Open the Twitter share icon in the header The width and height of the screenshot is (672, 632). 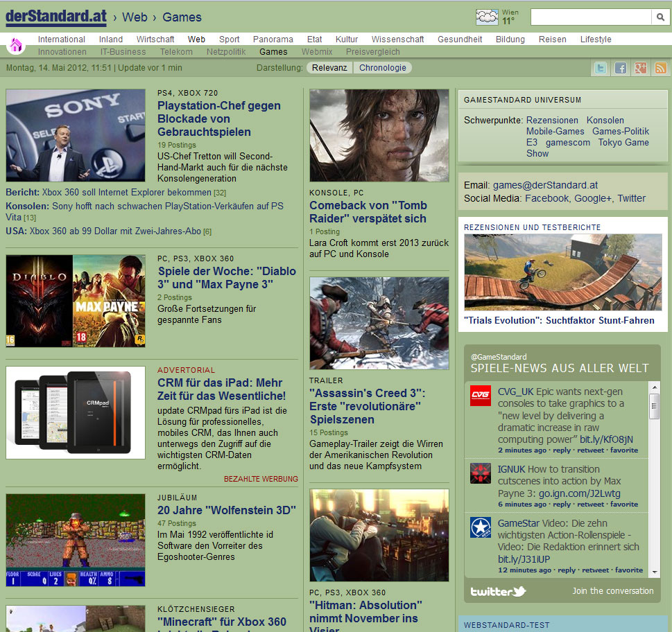click(601, 68)
